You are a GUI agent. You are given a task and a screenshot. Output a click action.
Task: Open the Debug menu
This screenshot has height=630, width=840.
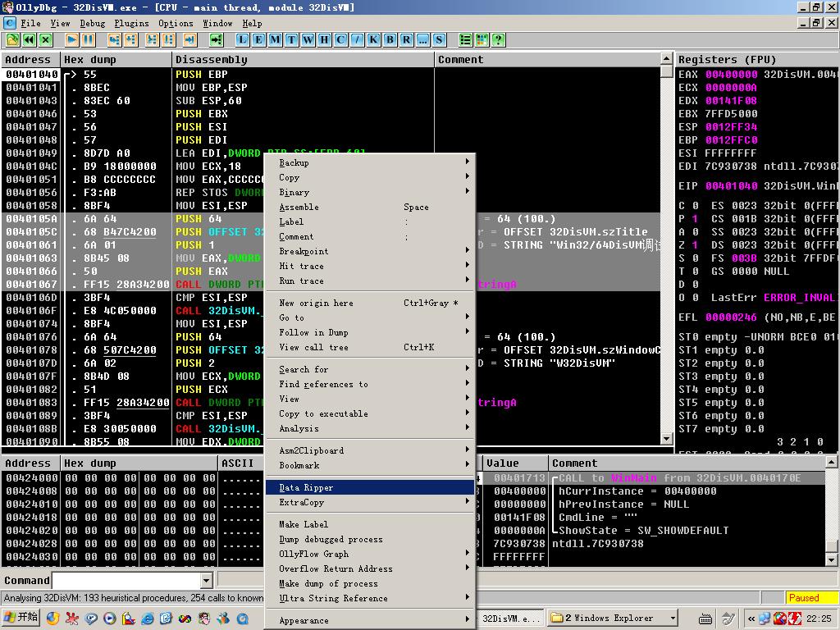pos(93,23)
